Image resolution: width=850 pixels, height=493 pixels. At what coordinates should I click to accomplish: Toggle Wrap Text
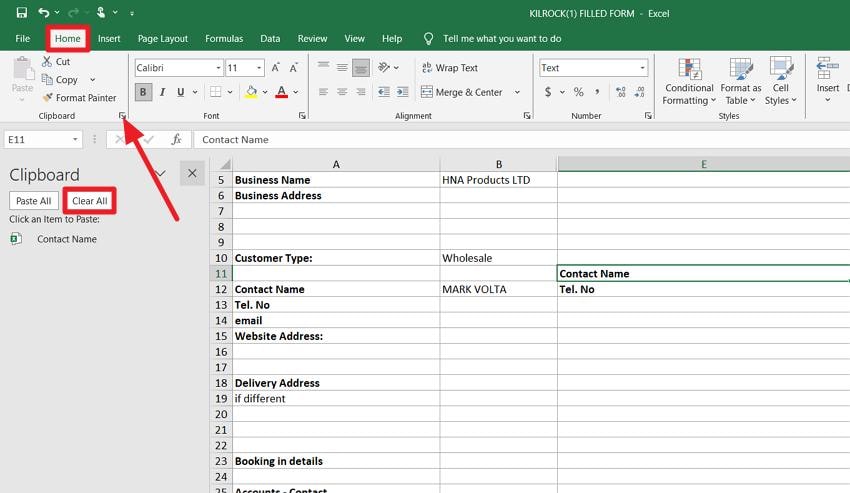coord(450,68)
